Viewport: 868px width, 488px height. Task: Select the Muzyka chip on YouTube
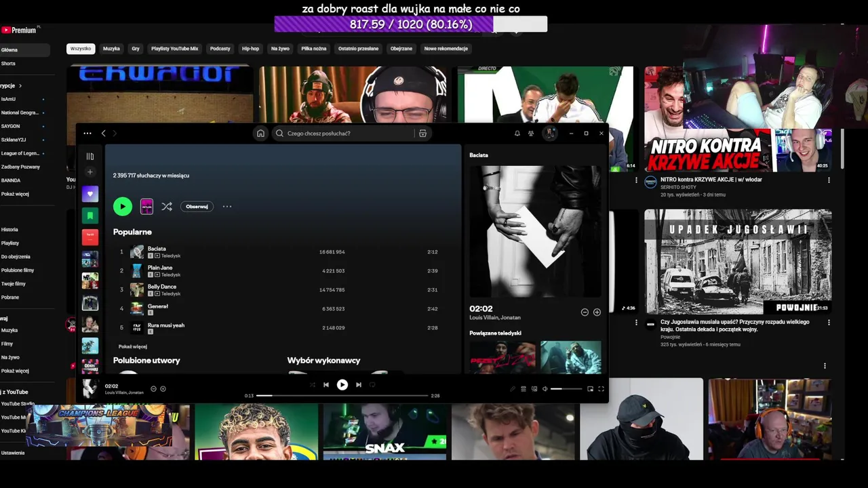coord(111,49)
